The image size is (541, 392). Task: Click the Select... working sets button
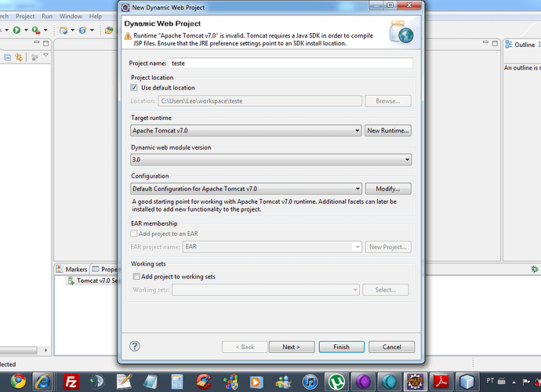click(386, 289)
